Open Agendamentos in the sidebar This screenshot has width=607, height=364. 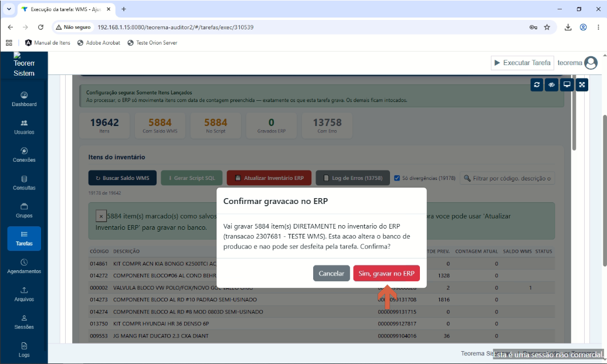24,266
